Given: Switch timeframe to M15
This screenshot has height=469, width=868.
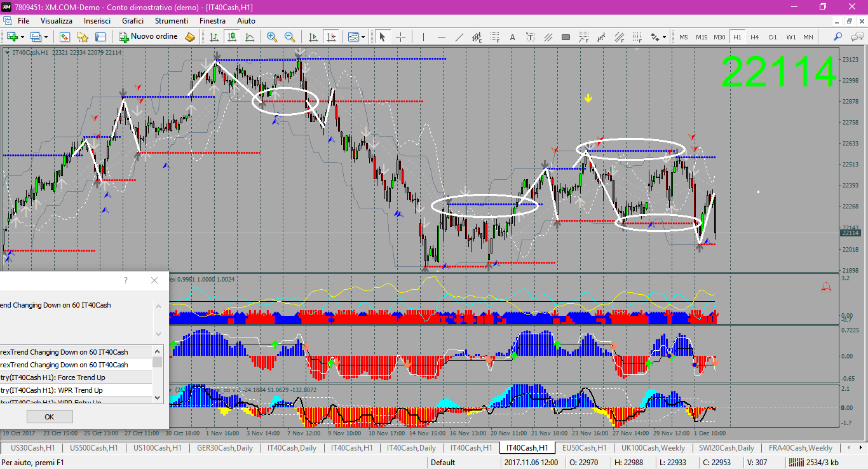Looking at the screenshot, I should (x=702, y=37).
